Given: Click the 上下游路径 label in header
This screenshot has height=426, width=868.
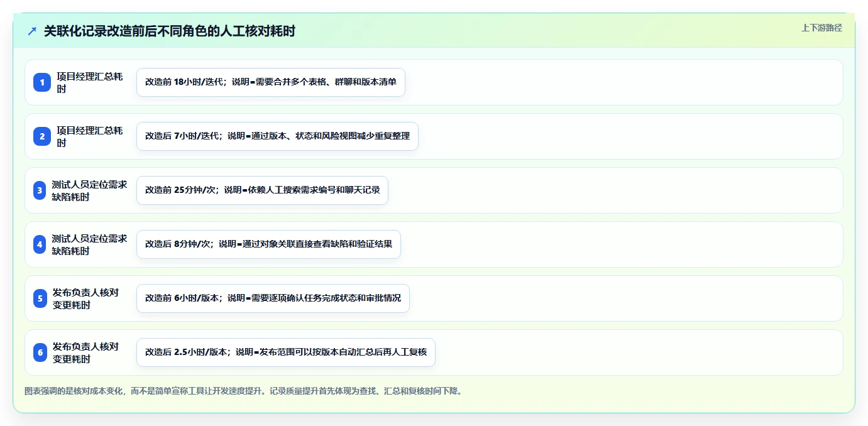Looking at the screenshot, I should (x=821, y=28).
